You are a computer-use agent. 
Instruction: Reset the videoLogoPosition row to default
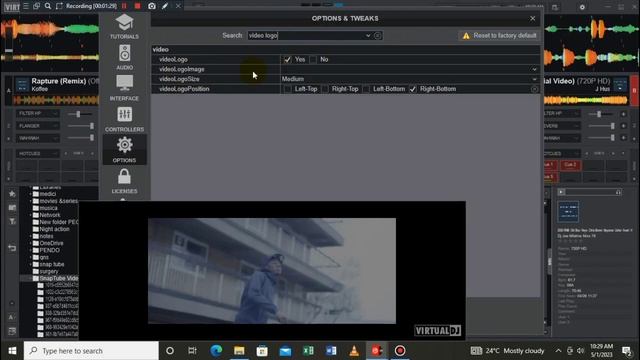534,89
